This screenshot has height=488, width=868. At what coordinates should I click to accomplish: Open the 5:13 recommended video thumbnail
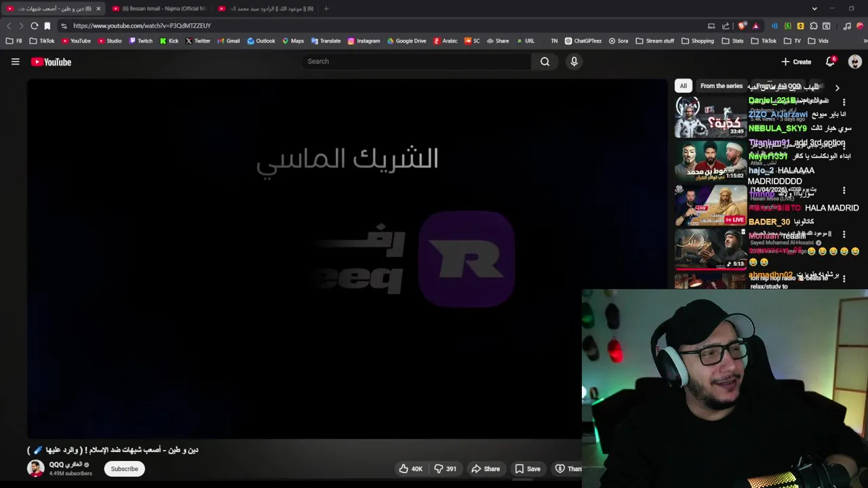[710, 249]
